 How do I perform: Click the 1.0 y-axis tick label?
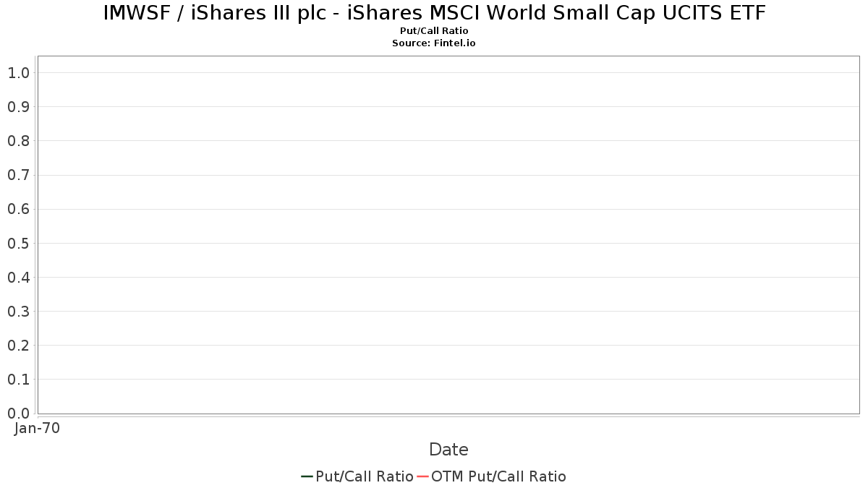[x=19, y=73]
